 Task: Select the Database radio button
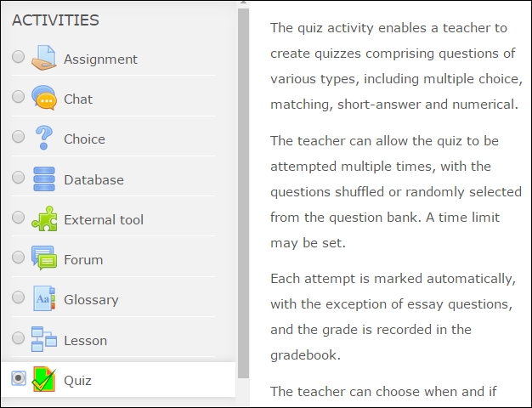19,177
